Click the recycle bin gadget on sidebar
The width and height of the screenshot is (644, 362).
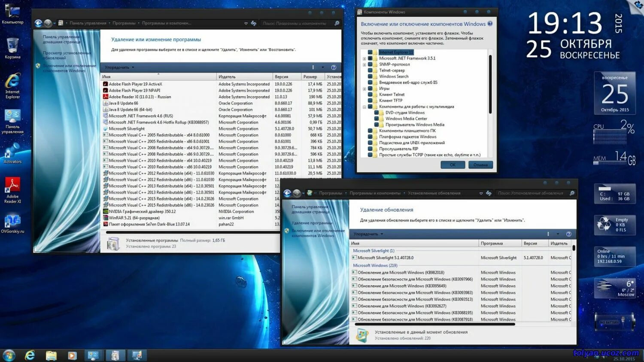pos(615,224)
